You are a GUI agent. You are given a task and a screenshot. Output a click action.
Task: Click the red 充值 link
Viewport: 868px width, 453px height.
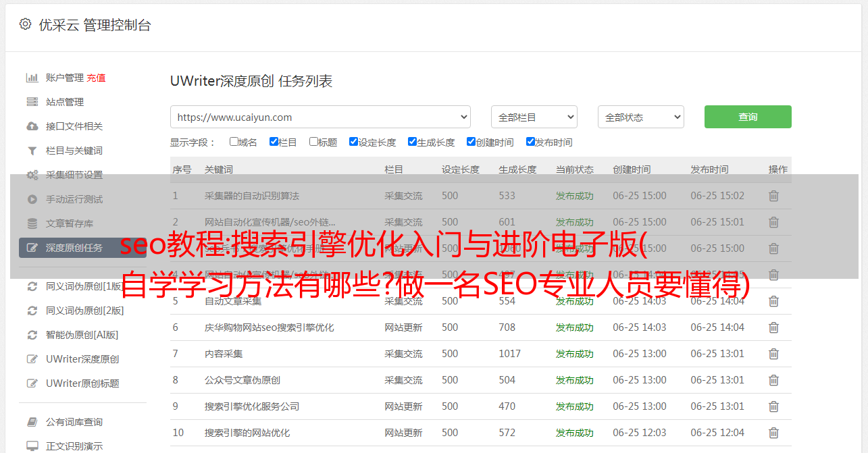coord(96,78)
